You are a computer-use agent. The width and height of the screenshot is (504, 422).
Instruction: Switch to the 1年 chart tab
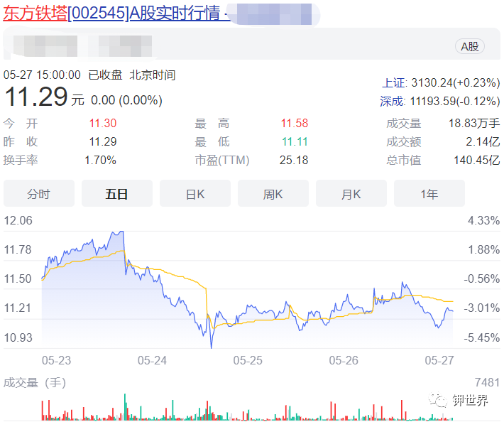(x=429, y=194)
